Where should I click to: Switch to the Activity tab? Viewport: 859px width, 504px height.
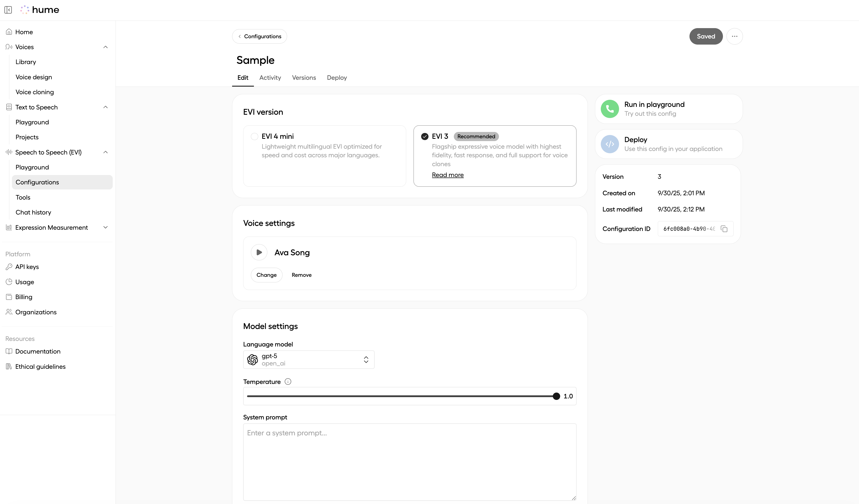(x=270, y=78)
